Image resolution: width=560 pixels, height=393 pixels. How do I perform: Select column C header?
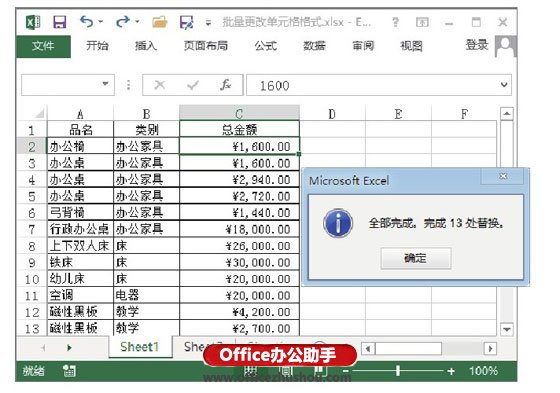click(x=239, y=113)
